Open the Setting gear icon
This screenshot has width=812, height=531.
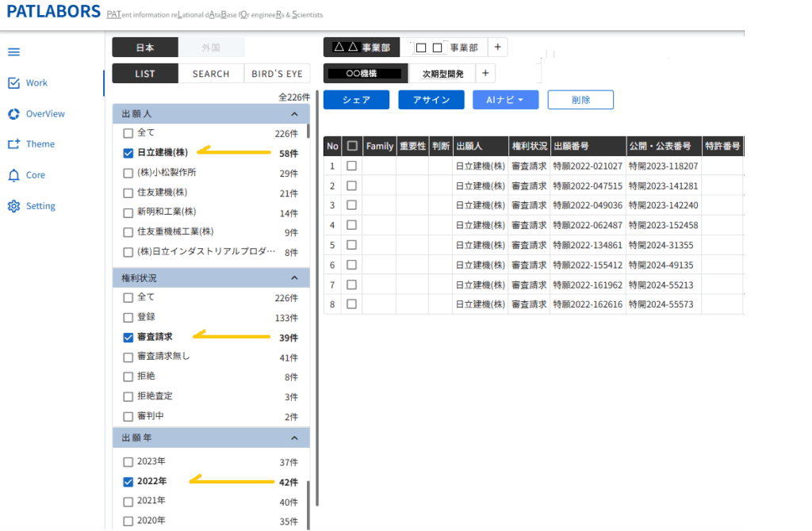click(x=13, y=206)
